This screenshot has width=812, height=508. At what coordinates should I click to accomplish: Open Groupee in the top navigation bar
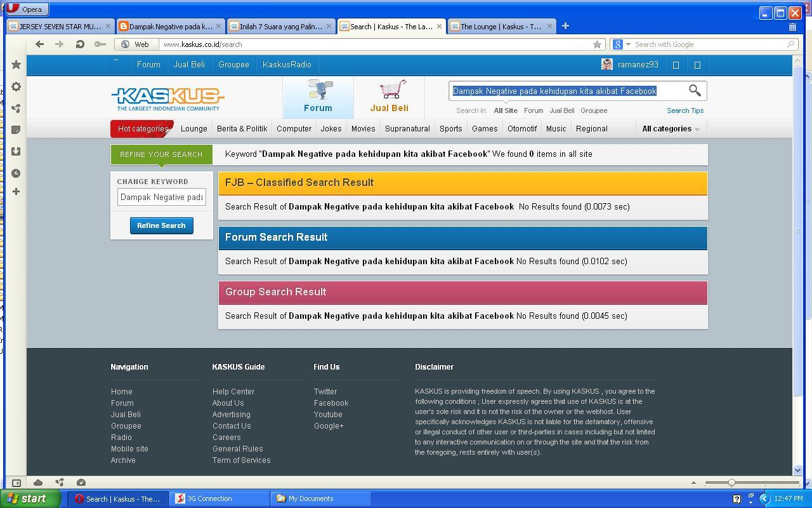(x=233, y=65)
